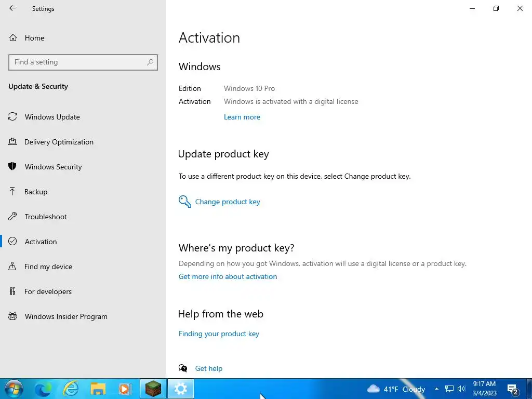
Task: Click the volume speaker tray icon
Action: [x=461, y=389]
